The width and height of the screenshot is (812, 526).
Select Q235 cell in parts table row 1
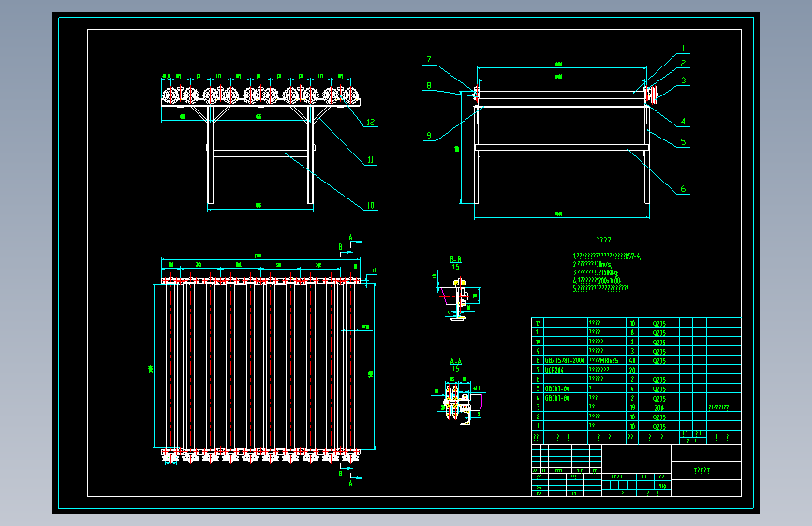[x=658, y=427]
